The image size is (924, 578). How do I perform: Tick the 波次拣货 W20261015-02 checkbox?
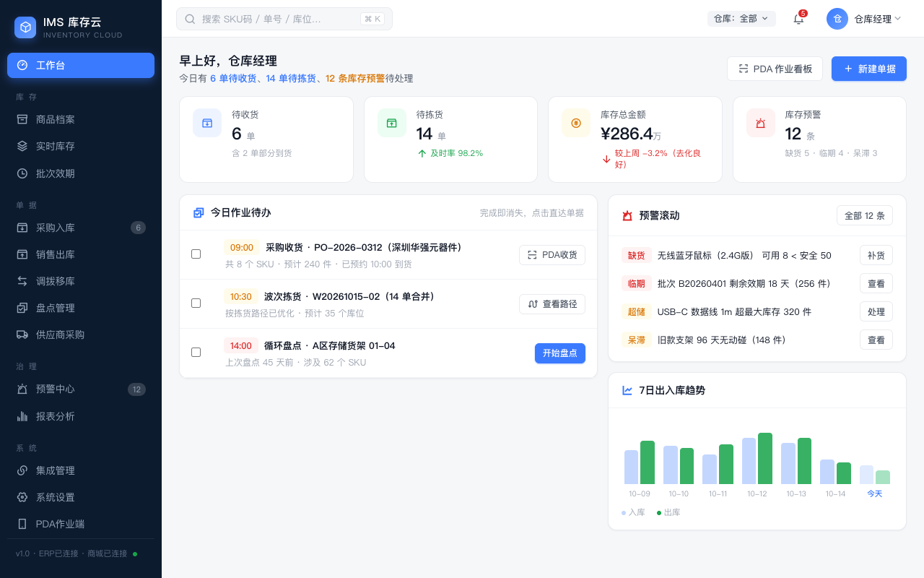click(196, 303)
